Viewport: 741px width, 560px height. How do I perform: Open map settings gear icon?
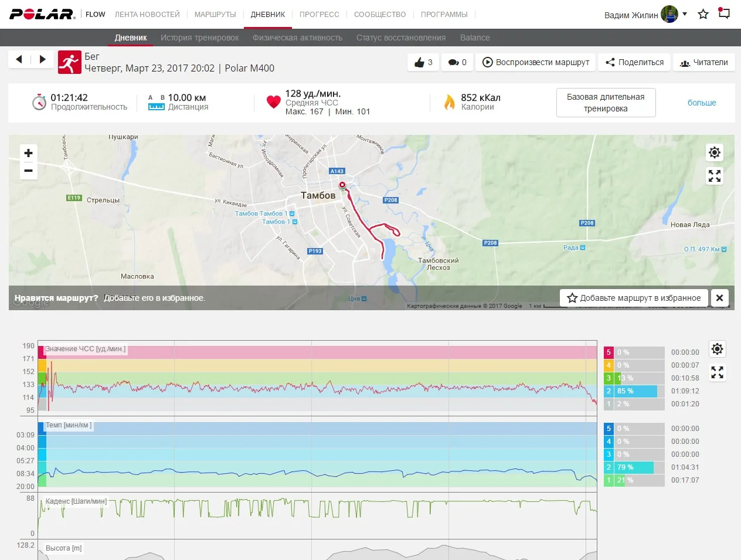click(714, 152)
